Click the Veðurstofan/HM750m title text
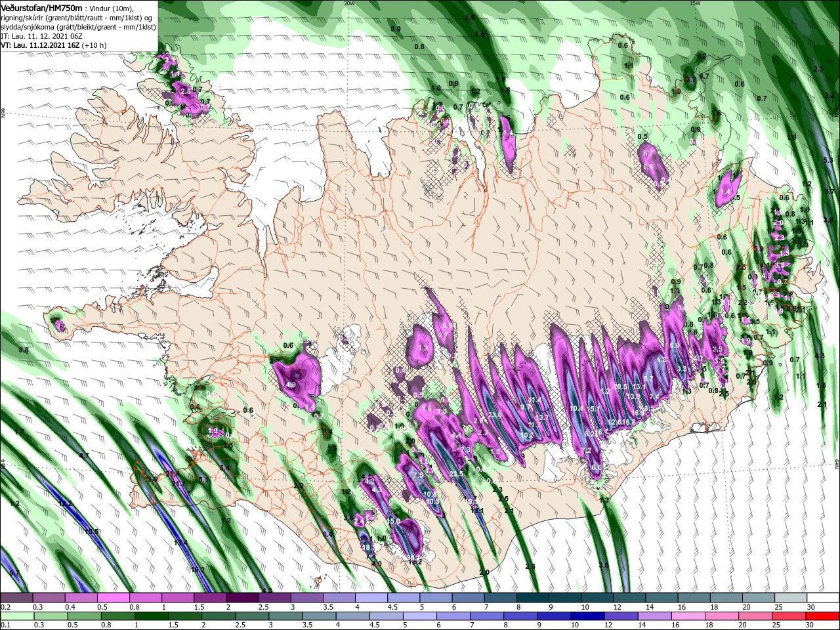This screenshot has height=630, width=840. pos(42,7)
